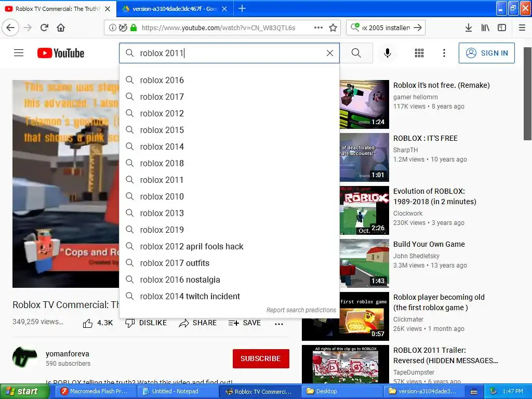Open YouTube settings three-dot menu
The image size is (532, 399).
click(444, 53)
